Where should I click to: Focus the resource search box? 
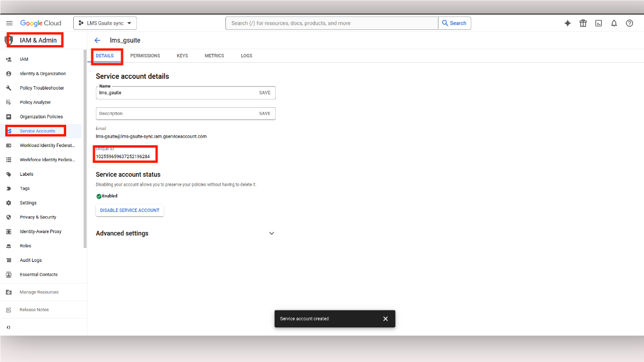tap(332, 23)
